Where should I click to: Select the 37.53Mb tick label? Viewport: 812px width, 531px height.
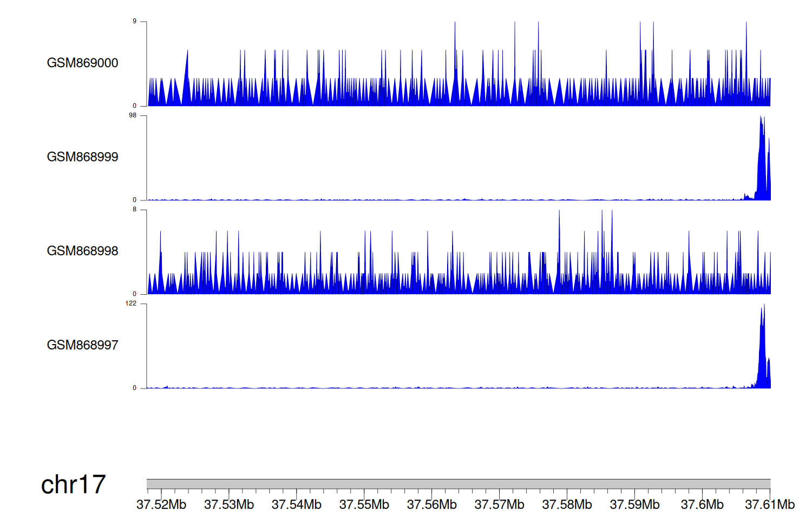tap(229, 505)
